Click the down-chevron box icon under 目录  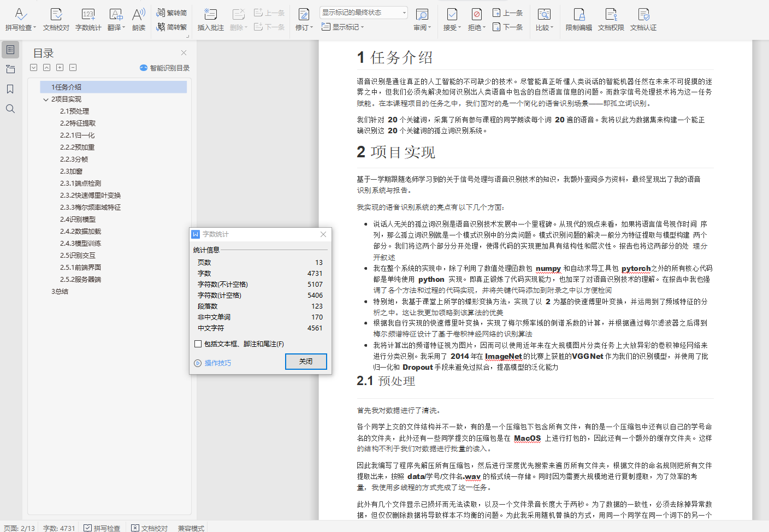coord(34,68)
